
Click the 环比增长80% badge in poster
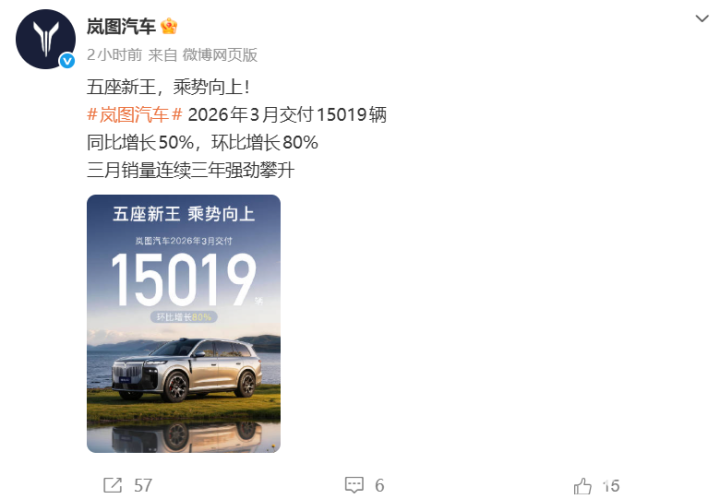(184, 317)
